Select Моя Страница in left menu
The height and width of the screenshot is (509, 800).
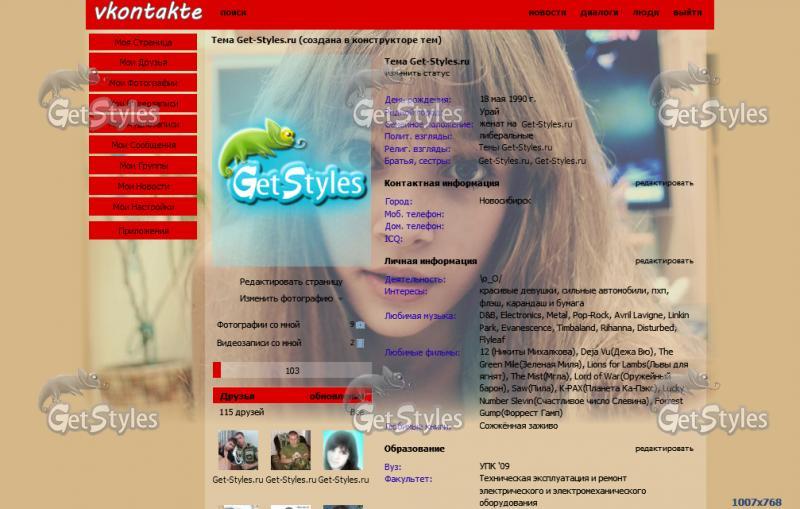pyautogui.click(x=143, y=43)
